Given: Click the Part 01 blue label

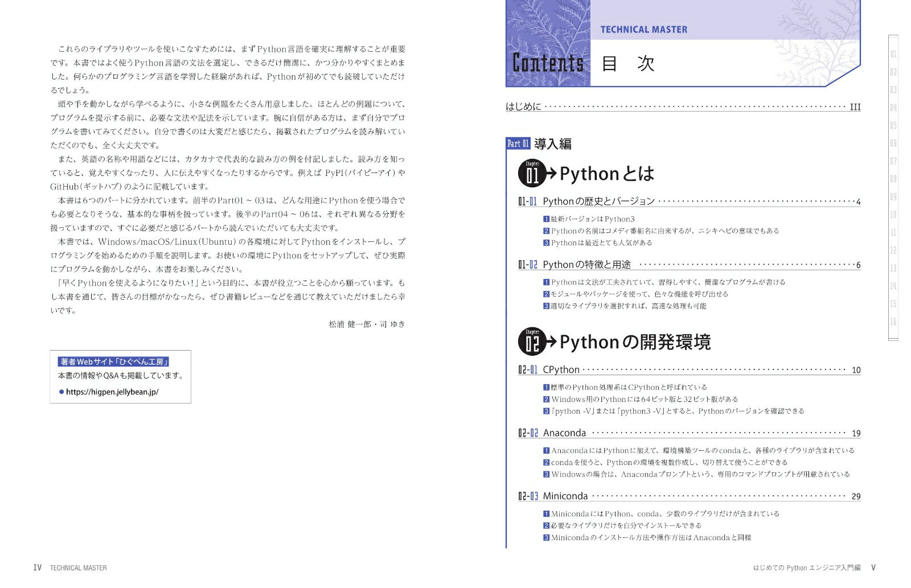Looking at the screenshot, I should point(518,143).
